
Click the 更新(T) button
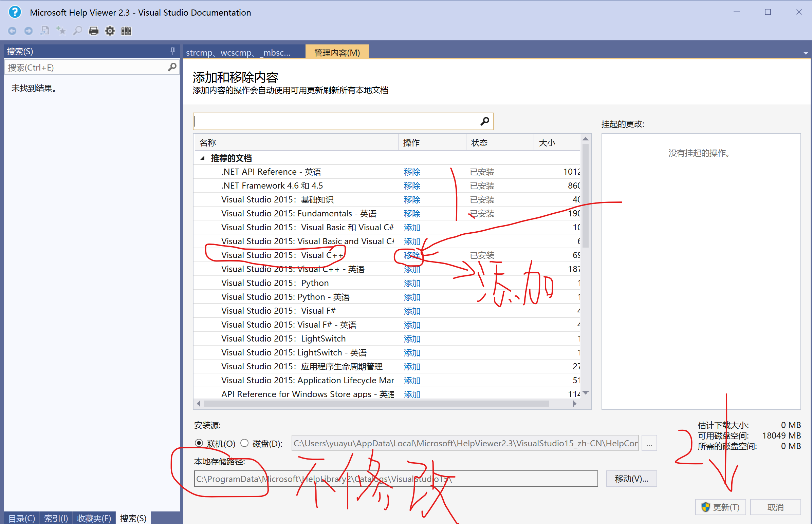[x=720, y=507]
